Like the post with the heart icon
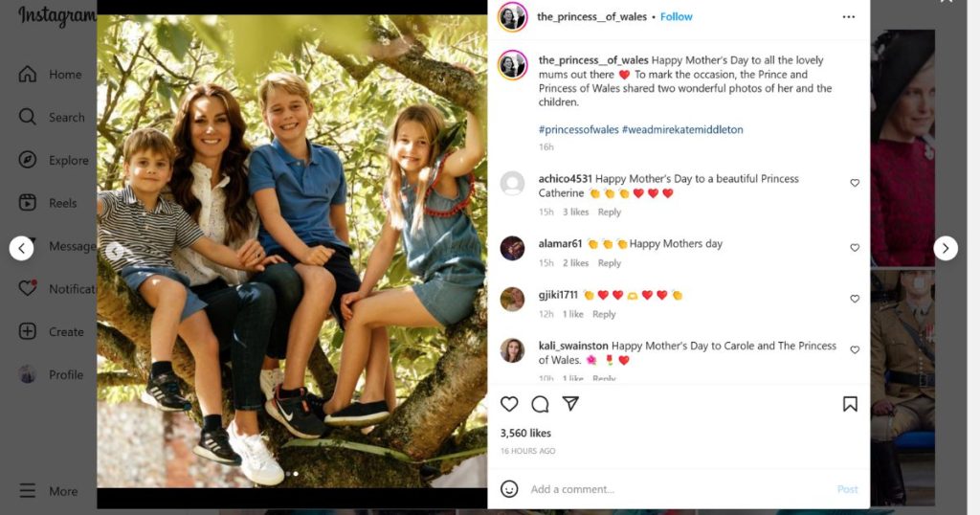This screenshot has width=980, height=515. tap(509, 404)
